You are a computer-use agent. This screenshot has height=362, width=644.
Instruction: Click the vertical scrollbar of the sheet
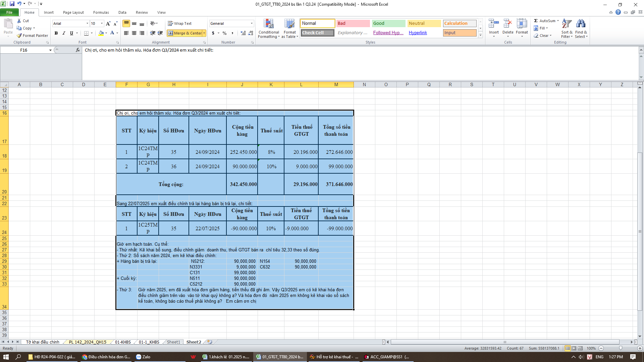640,231
